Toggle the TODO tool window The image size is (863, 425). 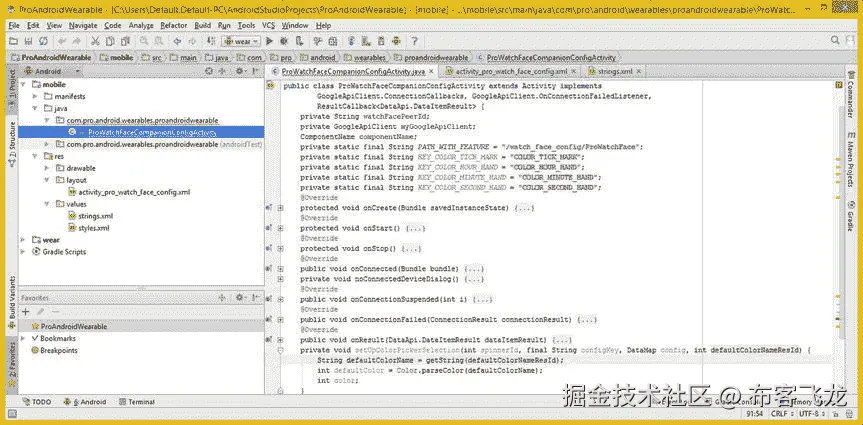click(37, 402)
